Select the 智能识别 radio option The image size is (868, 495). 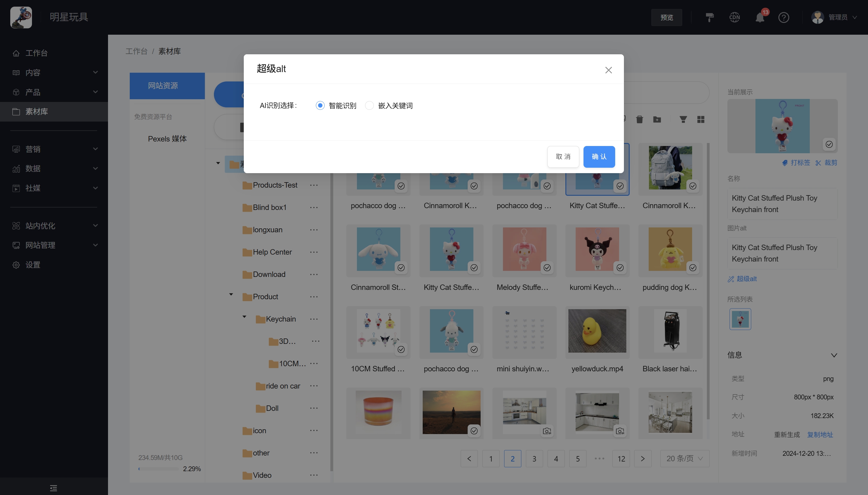[320, 105]
